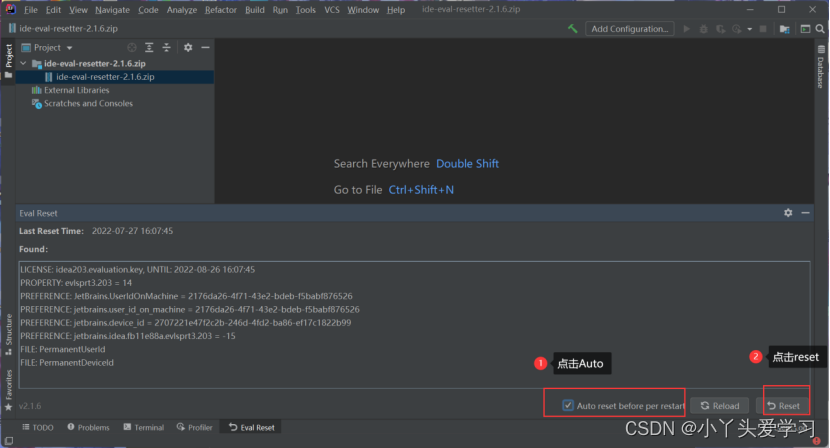Open the Structure side tool window
The image size is (830, 448).
click(8, 335)
